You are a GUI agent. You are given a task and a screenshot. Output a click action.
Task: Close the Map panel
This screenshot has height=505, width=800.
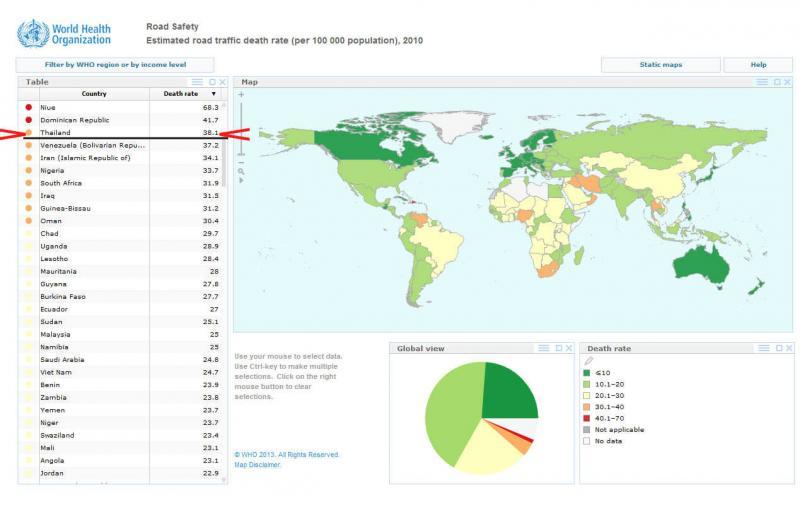click(788, 82)
